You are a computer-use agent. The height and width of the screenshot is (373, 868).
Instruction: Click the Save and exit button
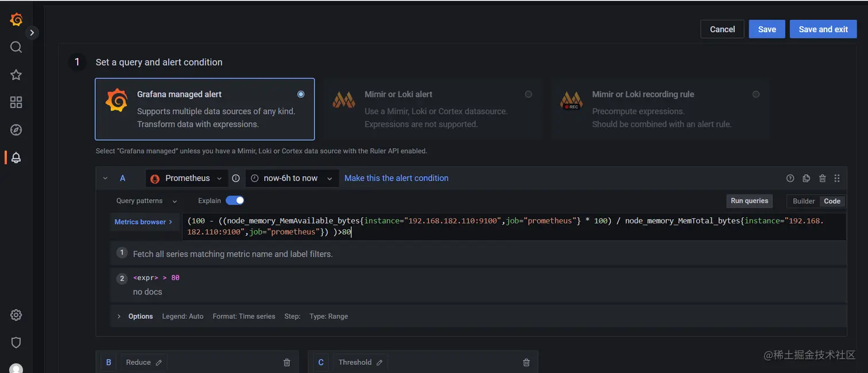pos(823,29)
